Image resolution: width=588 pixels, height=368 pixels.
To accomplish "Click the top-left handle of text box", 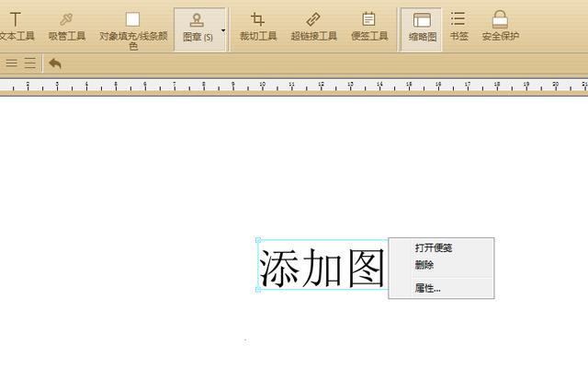I will pos(258,240).
